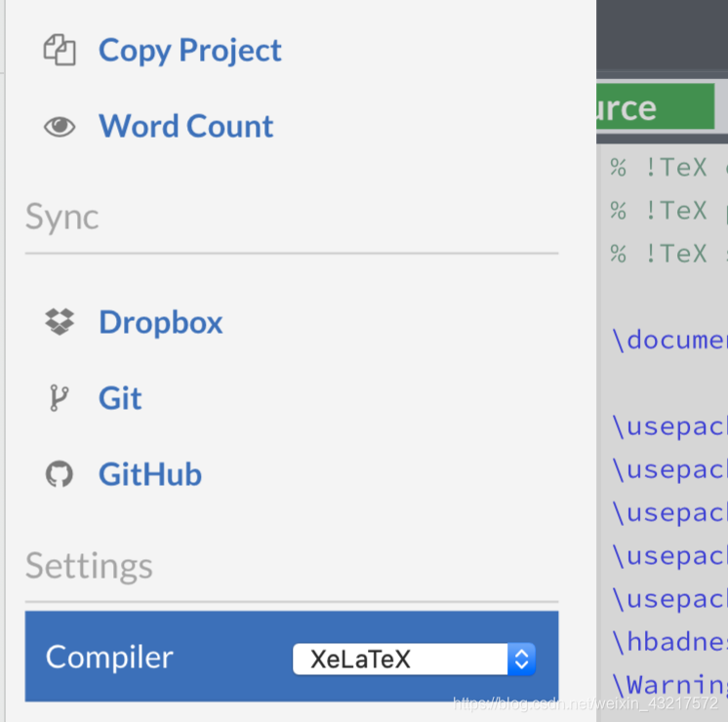Choose GitHub from the Sync list
Image resolution: width=728 pixels, height=722 pixels.
pyautogui.click(x=150, y=474)
